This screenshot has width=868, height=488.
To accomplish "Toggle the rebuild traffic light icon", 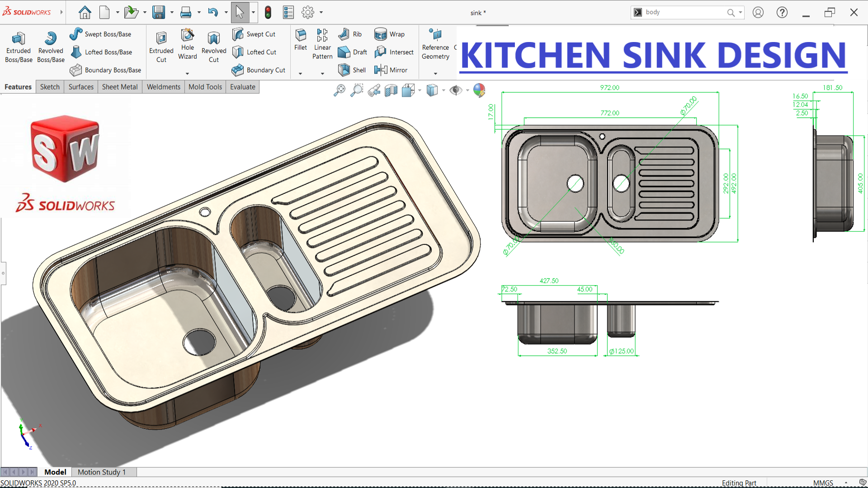I will (268, 13).
